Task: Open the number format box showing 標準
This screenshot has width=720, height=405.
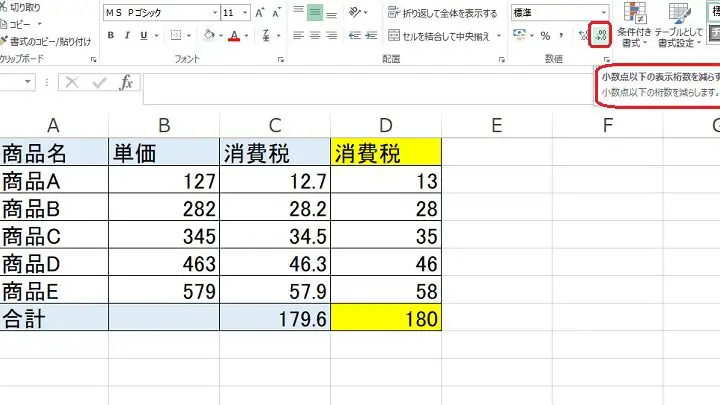Action: pos(559,13)
